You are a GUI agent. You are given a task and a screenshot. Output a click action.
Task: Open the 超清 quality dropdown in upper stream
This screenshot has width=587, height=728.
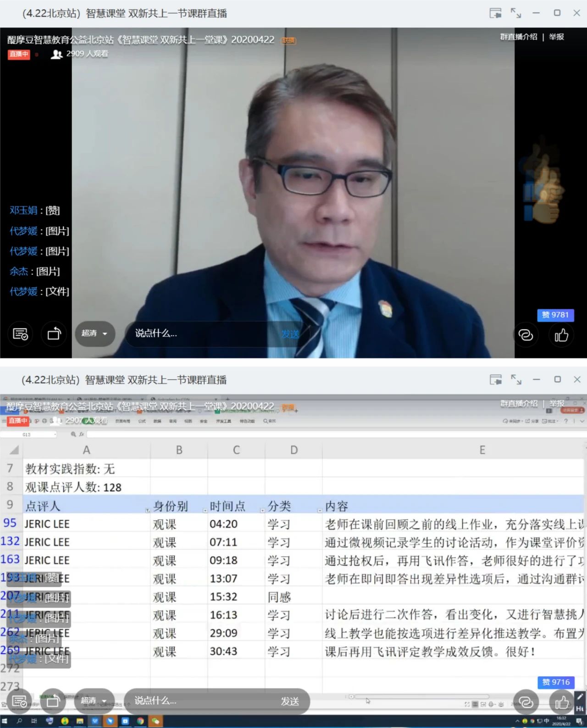pos(94,333)
